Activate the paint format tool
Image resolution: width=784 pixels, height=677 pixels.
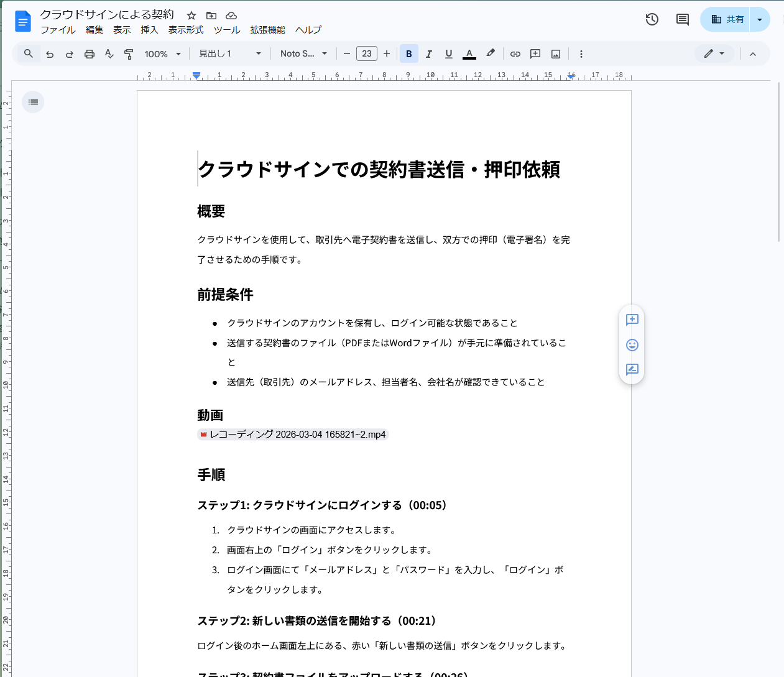tap(129, 54)
